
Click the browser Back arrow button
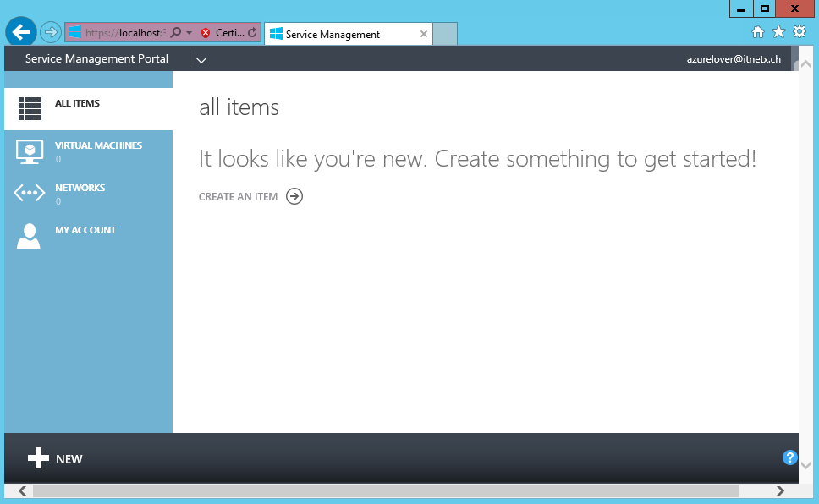pyautogui.click(x=21, y=32)
